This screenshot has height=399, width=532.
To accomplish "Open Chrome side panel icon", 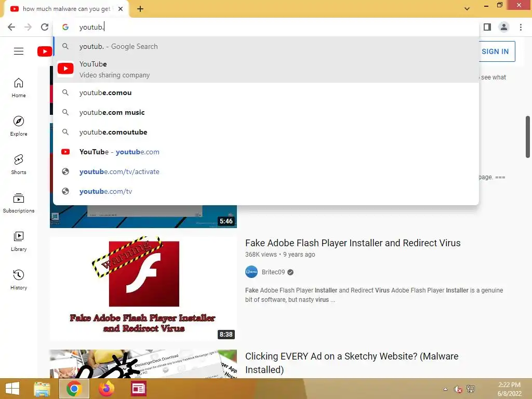I will click(x=487, y=27).
